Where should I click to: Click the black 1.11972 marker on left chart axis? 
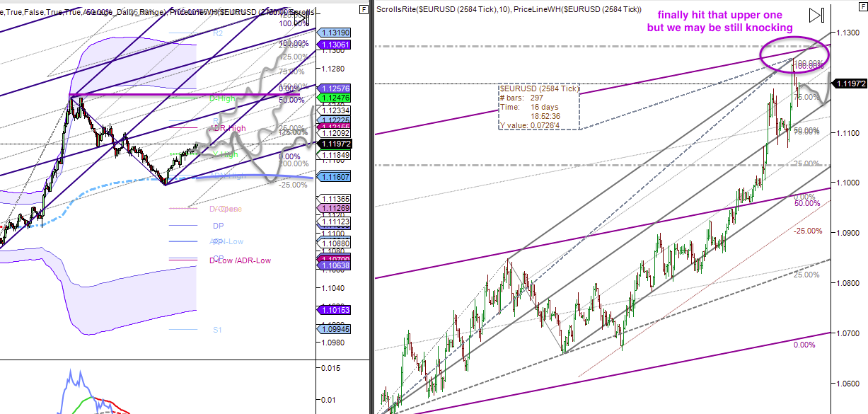click(x=335, y=144)
